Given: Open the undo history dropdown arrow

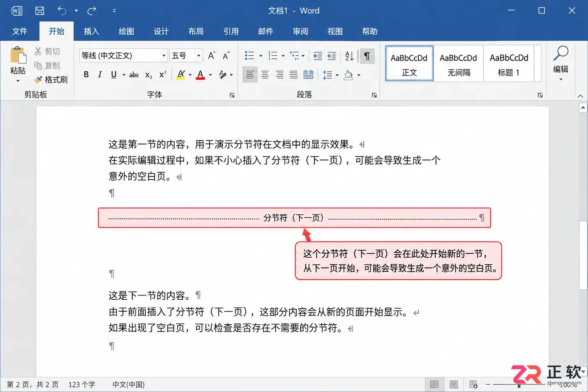Looking at the screenshot, I should 76,11.
